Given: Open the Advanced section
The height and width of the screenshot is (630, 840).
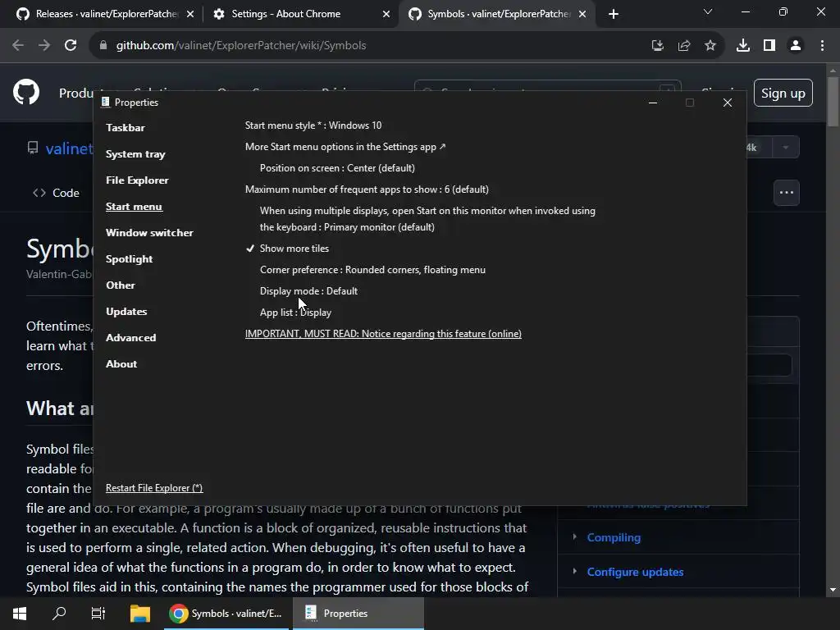Looking at the screenshot, I should pos(131,337).
